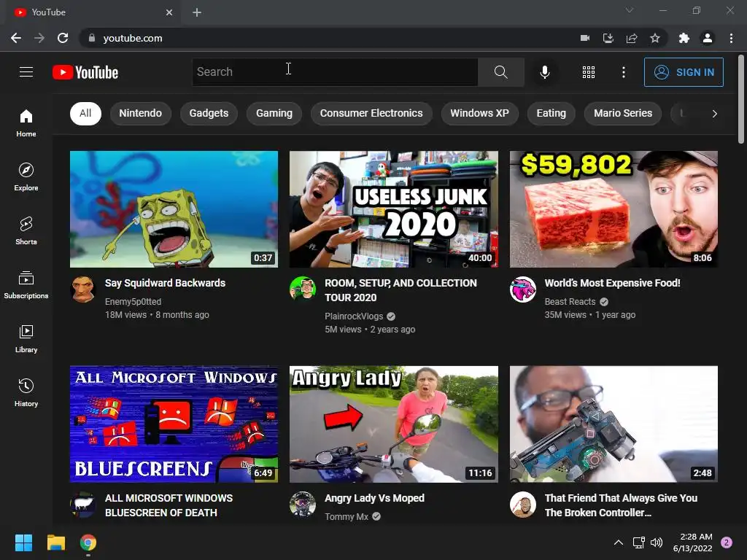Viewport: 747px width, 560px height.
Task: Play the $59,802 food thumbnail
Action: click(614, 209)
